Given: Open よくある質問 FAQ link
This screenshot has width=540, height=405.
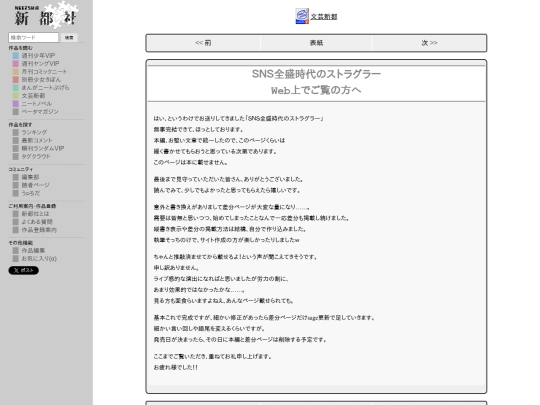Looking at the screenshot, I should (37, 222).
